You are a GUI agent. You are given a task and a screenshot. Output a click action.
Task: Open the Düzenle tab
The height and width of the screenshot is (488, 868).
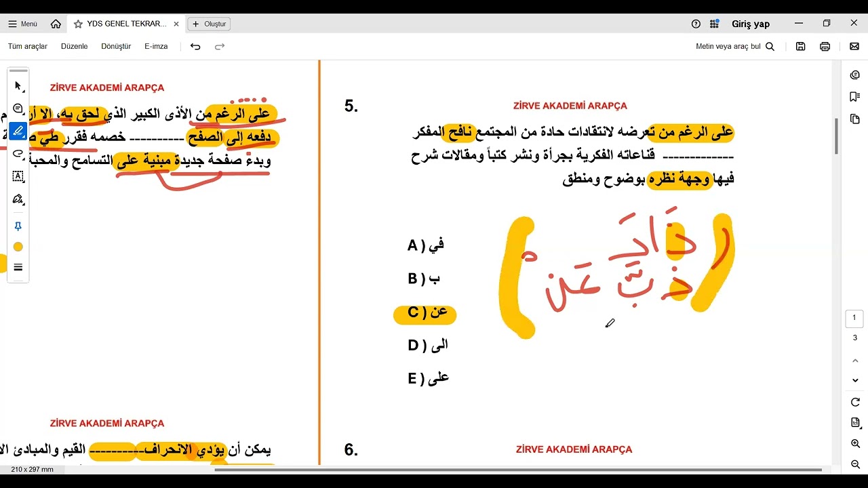pyautogui.click(x=75, y=47)
